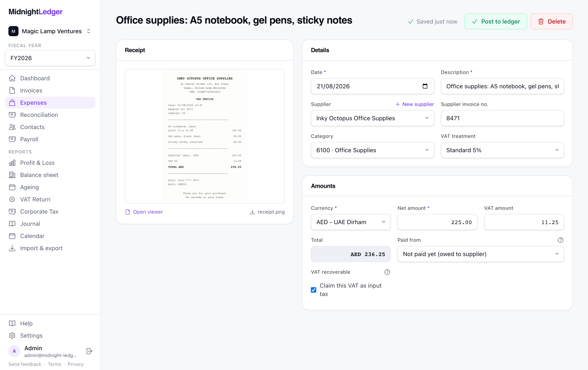Viewport: 588px width, 370px height.
Task: Open the VAT Return report
Action: (50, 200)
